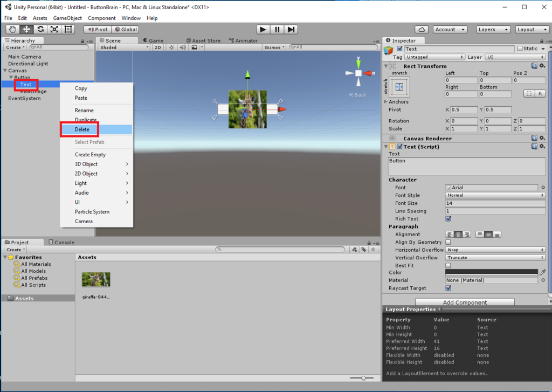This screenshot has height=392, width=552.
Task: Toggle Global/Local handle rotation
Action: (x=126, y=30)
